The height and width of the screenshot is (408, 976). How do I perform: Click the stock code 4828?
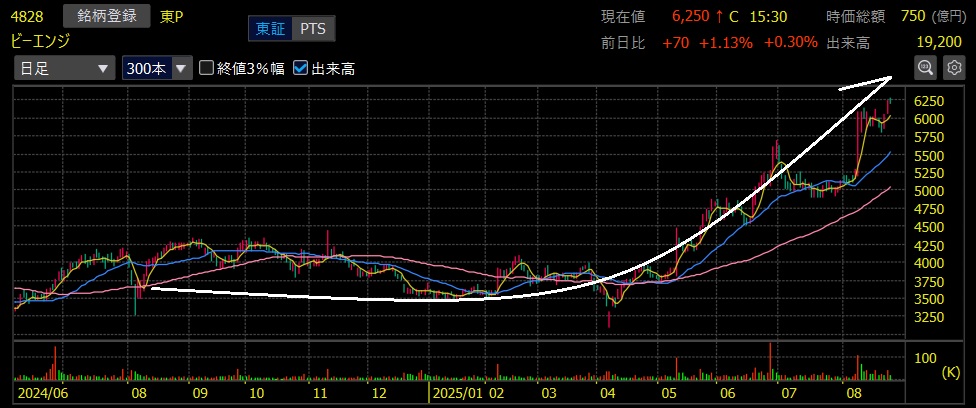pos(28,16)
